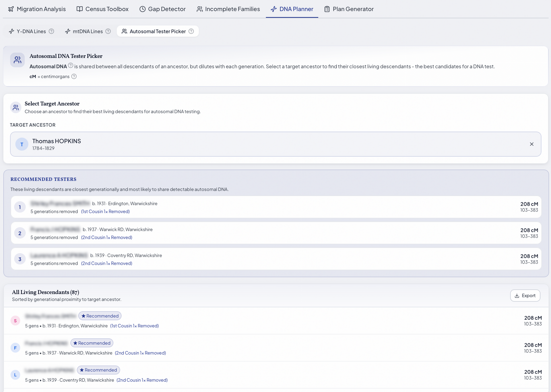This screenshot has height=392, width=551.
Task: Open the Migration Analysis tab
Action: (37, 9)
